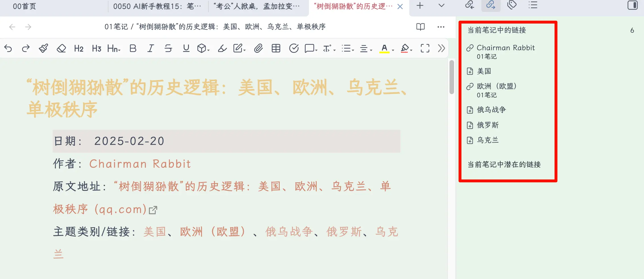Toggle italic text style
Image resolution: width=644 pixels, height=279 pixels.
click(150, 48)
